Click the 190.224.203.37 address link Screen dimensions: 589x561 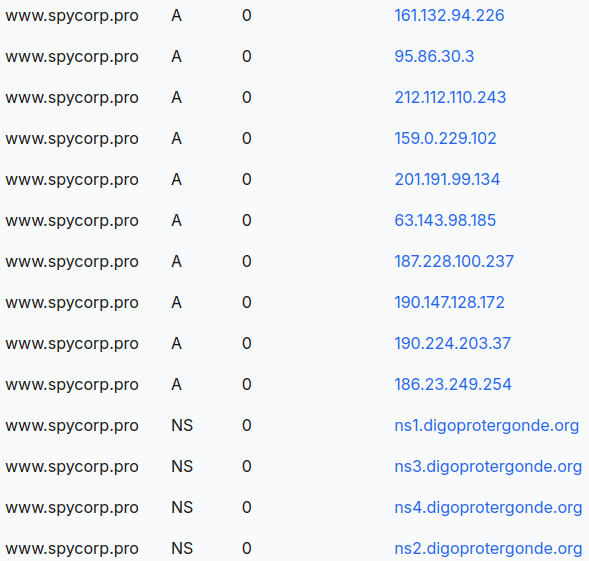(452, 343)
